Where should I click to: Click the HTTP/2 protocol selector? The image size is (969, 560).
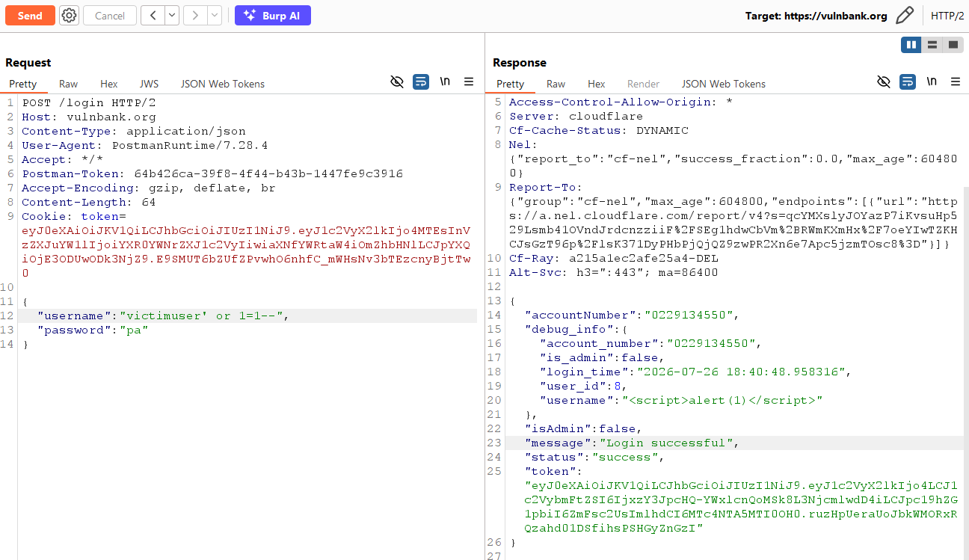[947, 16]
